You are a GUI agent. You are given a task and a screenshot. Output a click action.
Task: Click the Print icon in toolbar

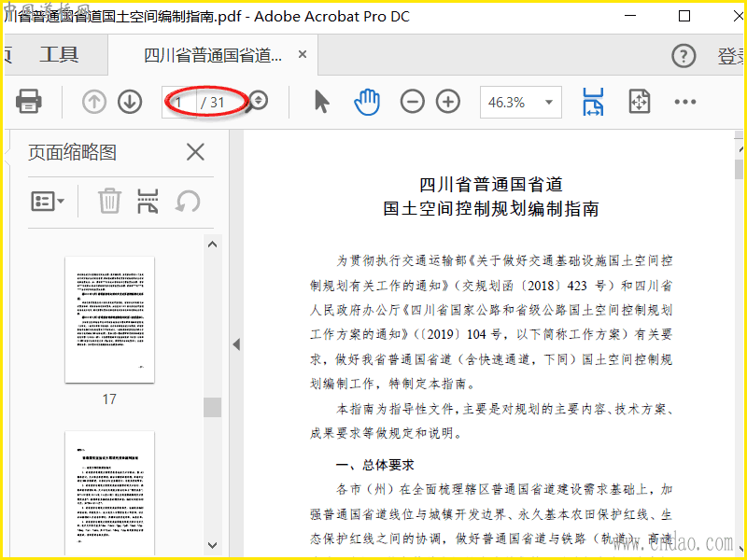coord(29,102)
